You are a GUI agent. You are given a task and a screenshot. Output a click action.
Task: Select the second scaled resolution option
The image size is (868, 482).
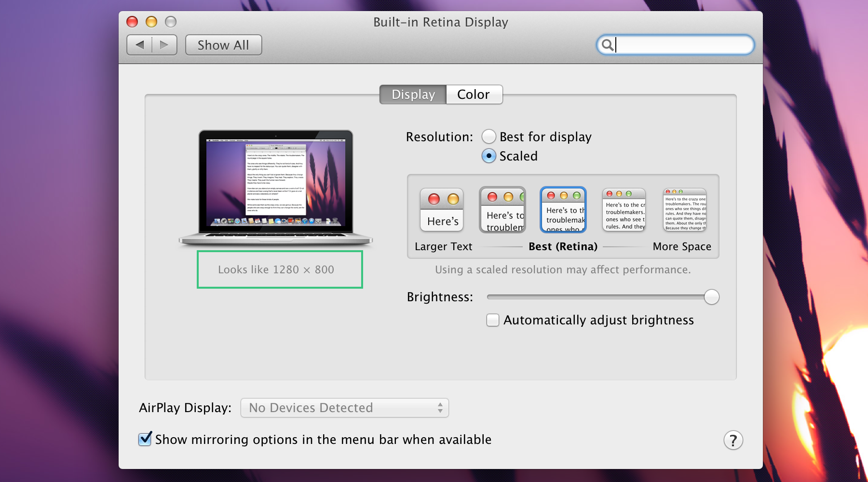pos(502,210)
